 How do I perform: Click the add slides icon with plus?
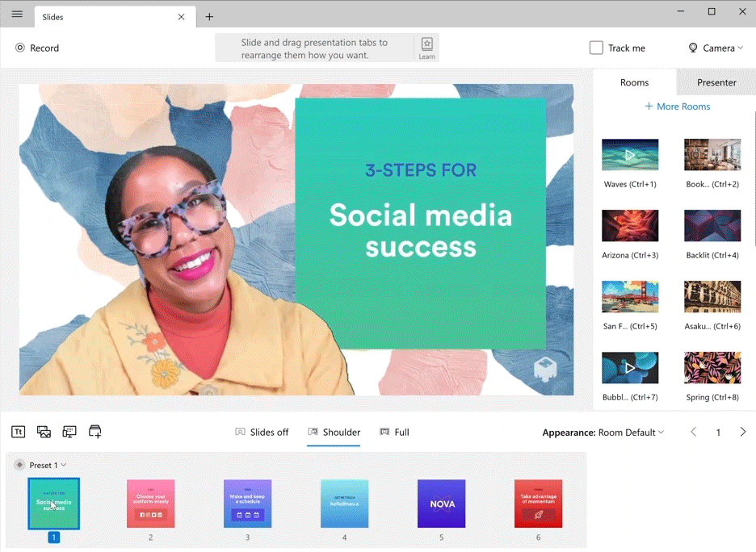click(x=95, y=432)
